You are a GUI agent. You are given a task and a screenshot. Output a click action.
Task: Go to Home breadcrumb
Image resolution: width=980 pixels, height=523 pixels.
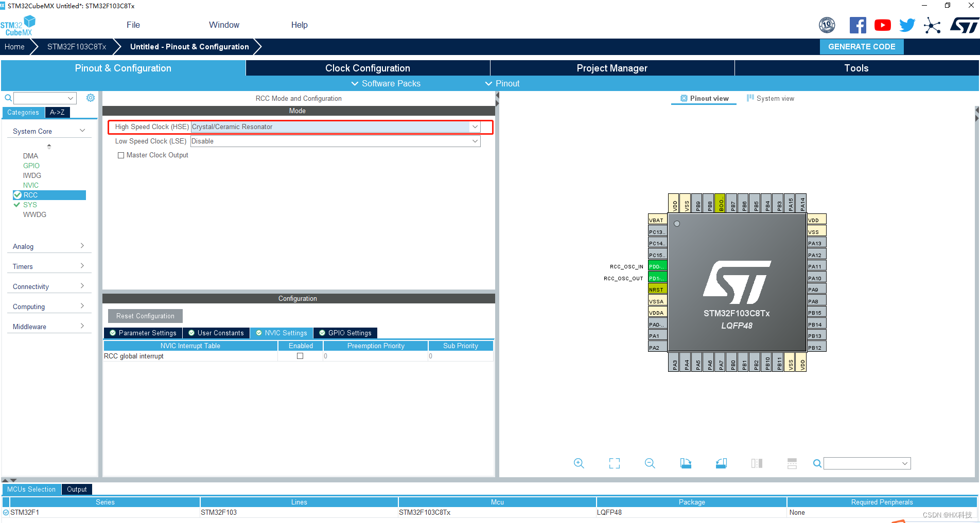[14, 46]
